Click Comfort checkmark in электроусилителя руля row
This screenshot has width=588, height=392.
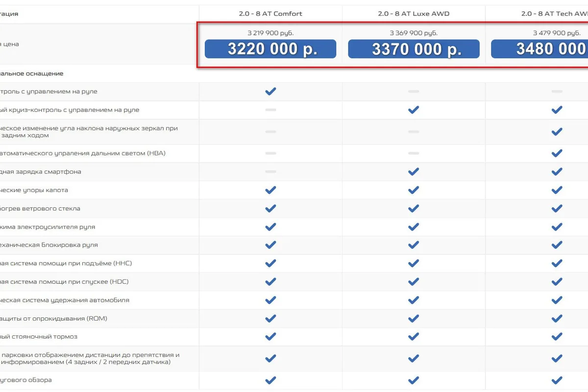(270, 227)
